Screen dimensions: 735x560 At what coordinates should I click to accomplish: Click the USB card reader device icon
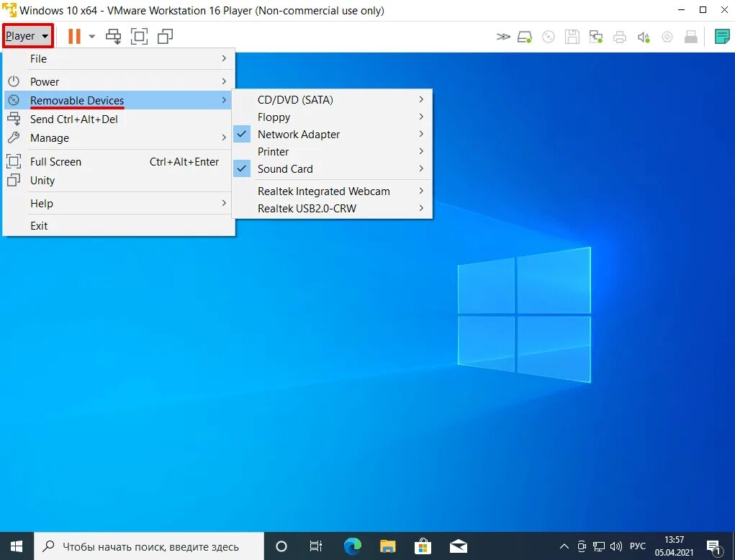[691, 37]
